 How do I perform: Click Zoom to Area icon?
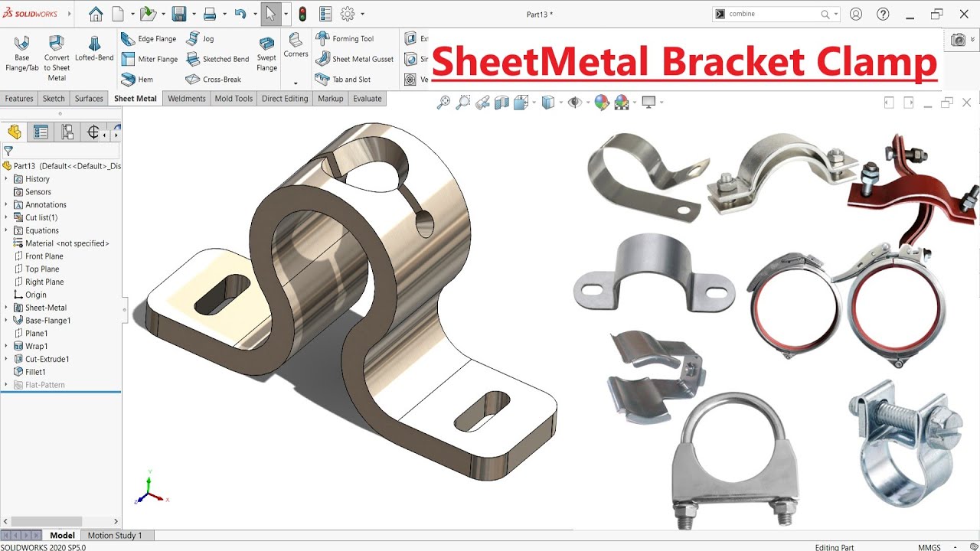[462, 103]
